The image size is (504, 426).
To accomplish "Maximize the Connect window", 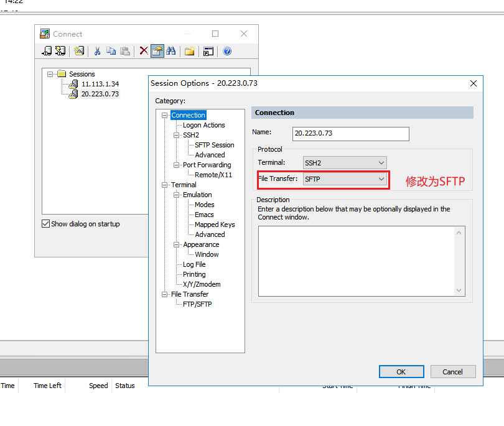I will (x=215, y=34).
